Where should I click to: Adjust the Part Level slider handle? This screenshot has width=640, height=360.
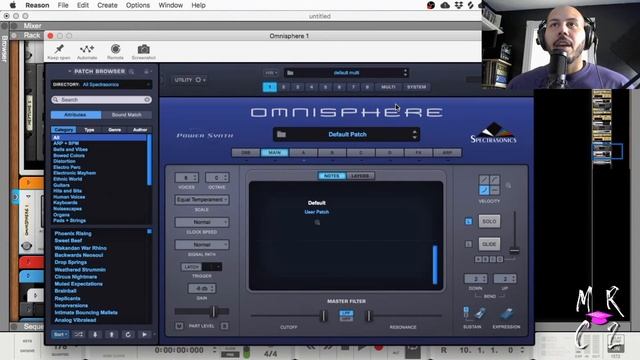coord(213,312)
